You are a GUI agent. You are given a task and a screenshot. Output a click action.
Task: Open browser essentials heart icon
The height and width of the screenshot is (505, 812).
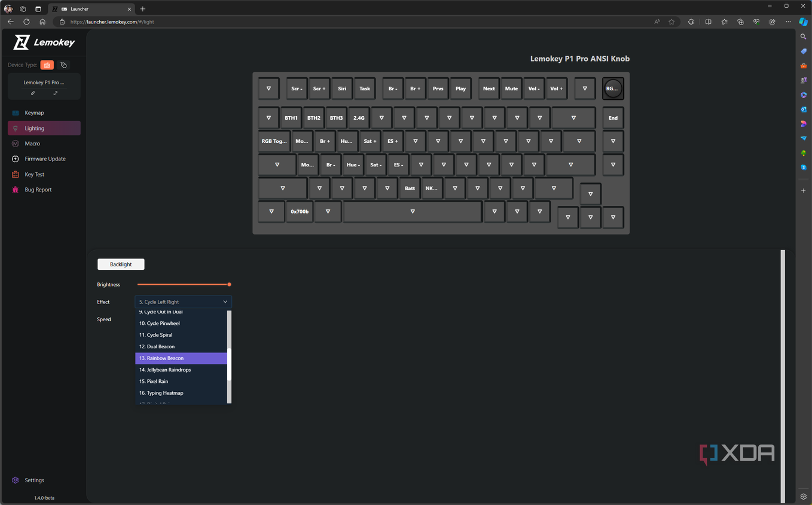click(x=756, y=22)
